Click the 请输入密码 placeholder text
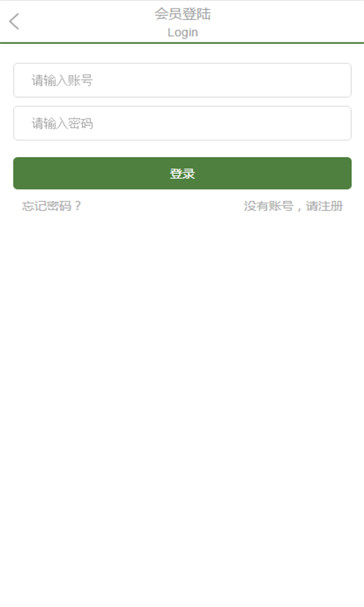 point(62,124)
